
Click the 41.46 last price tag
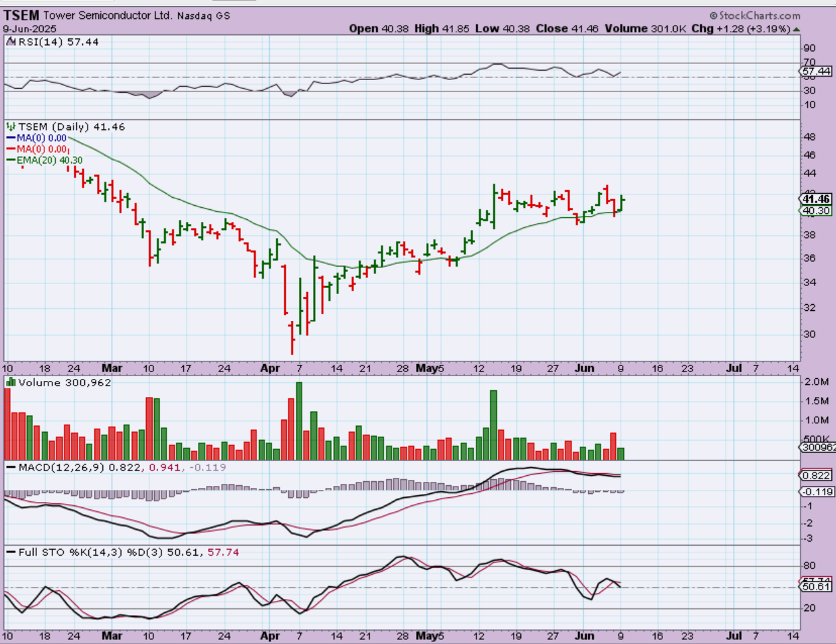pyautogui.click(x=816, y=199)
